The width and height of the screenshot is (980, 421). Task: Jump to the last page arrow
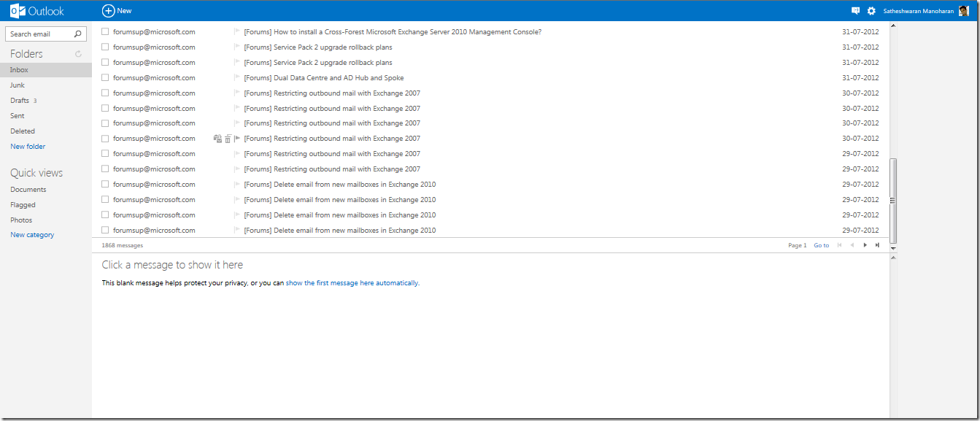tap(877, 245)
